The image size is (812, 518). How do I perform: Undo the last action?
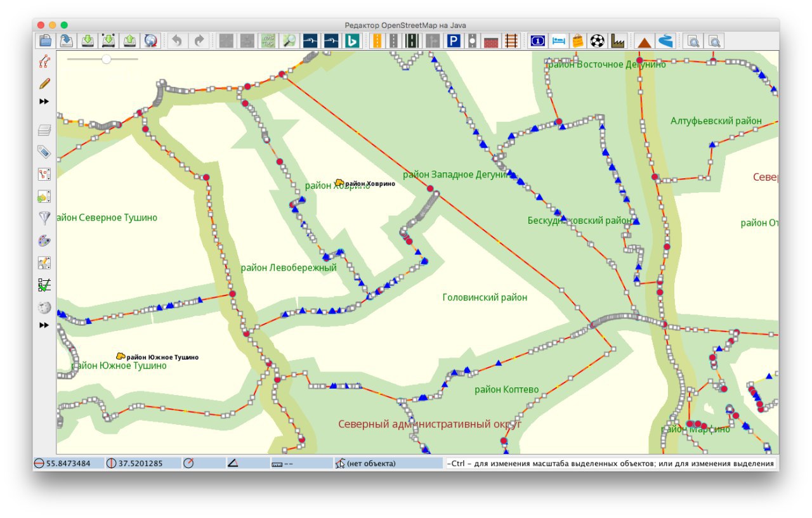(x=178, y=41)
